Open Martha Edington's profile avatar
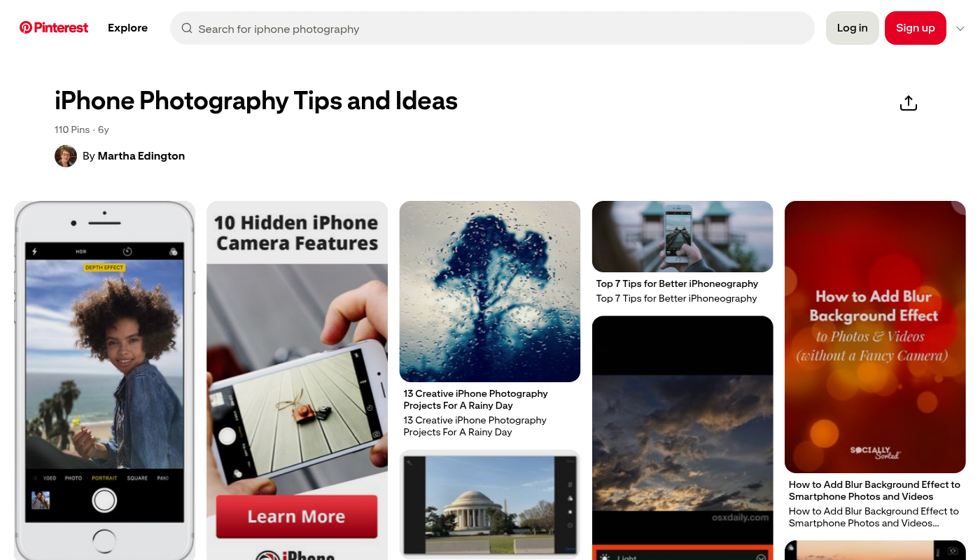The height and width of the screenshot is (560, 980). pyautogui.click(x=66, y=156)
